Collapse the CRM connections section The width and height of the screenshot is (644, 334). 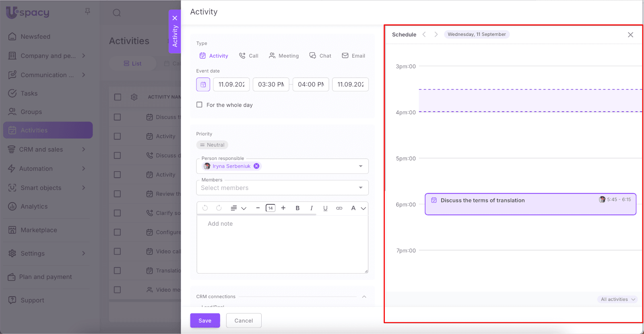(x=364, y=297)
